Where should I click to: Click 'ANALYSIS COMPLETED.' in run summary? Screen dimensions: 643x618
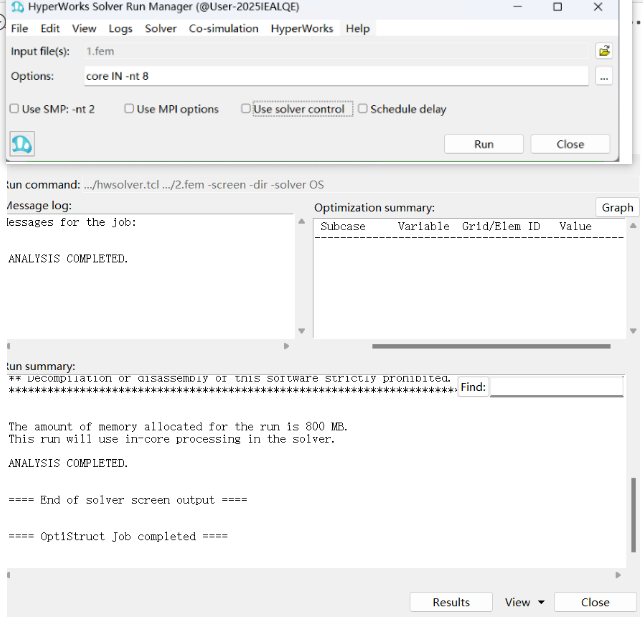[x=68, y=463]
